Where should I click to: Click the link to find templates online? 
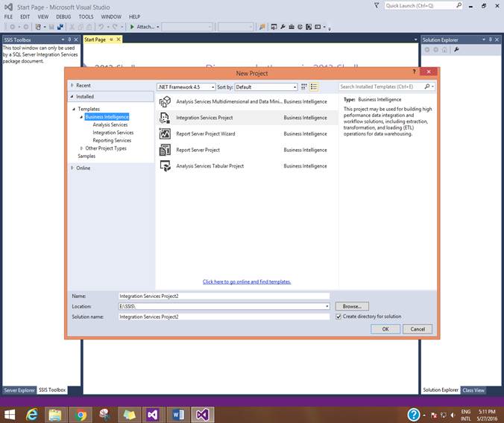[x=247, y=282]
